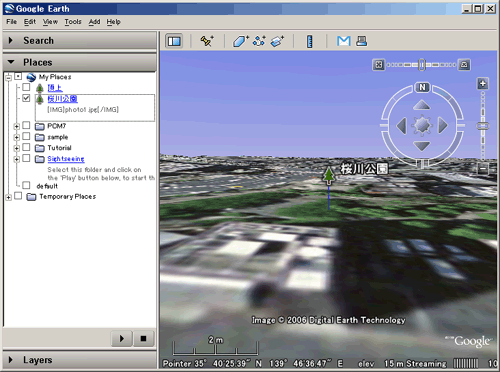Click the Email envelope icon

coord(344,41)
